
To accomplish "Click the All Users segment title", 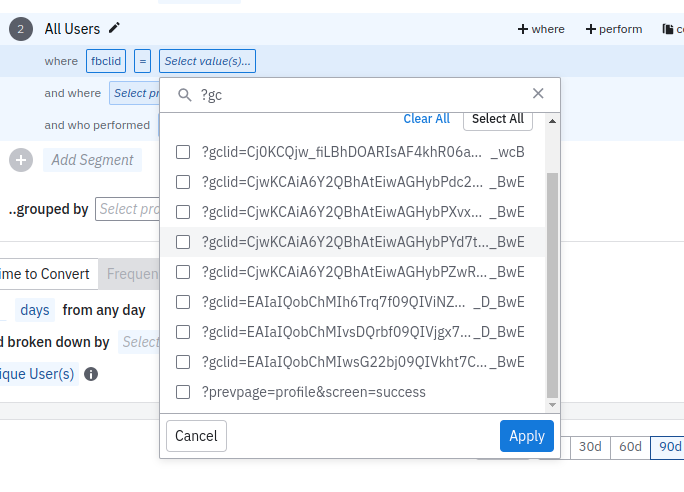I will tap(72, 29).
